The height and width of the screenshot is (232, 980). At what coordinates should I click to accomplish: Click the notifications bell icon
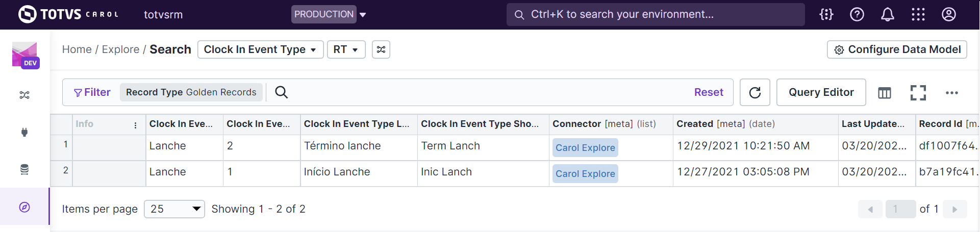tap(887, 14)
